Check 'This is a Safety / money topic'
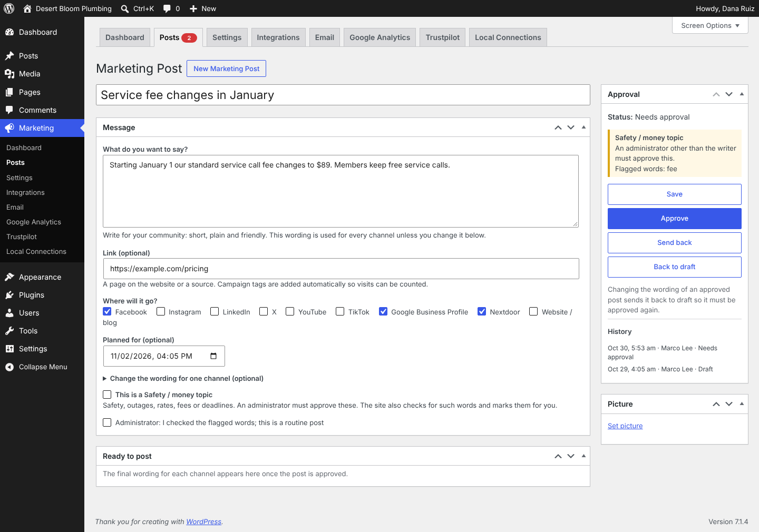759x532 pixels. [x=107, y=395]
